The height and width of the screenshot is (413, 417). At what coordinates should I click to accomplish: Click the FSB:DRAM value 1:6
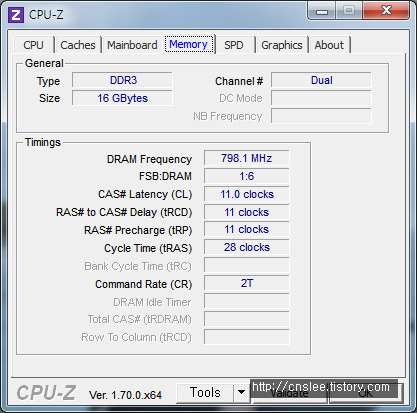coord(247,176)
